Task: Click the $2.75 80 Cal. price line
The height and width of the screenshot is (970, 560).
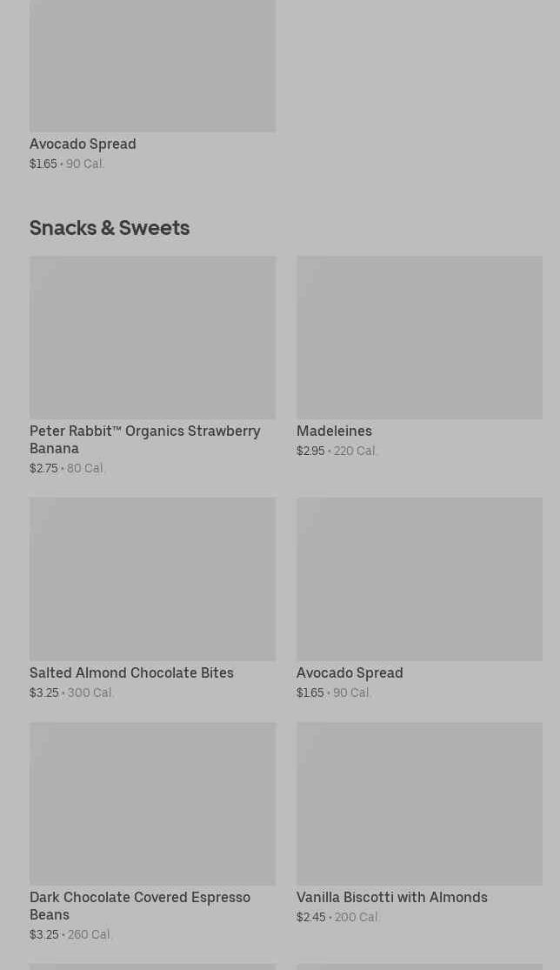Action: 67,468
